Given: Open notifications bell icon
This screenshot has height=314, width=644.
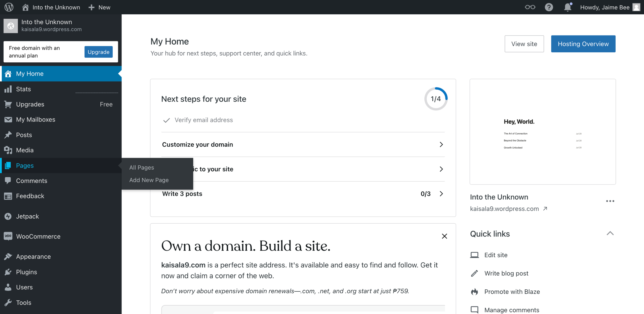Looking at the screenshot, I should pyautogui.click(x=568, y=7).
